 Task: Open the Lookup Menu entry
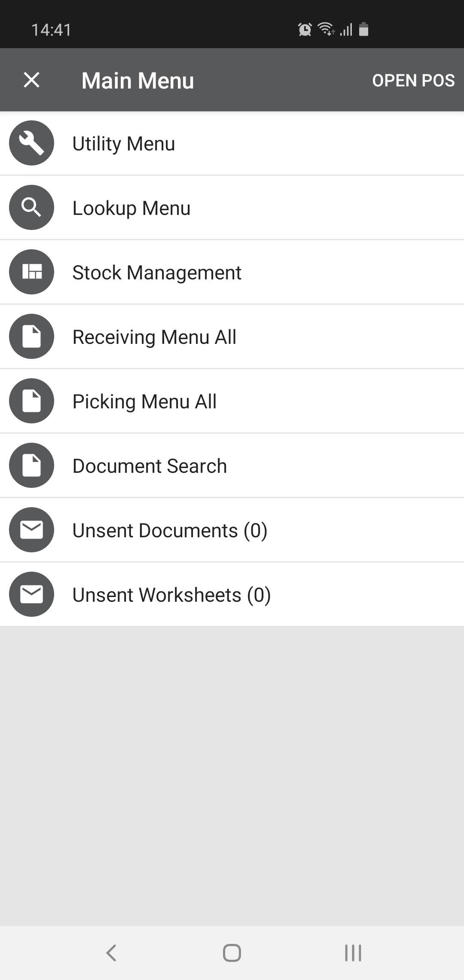coord(131,208)
